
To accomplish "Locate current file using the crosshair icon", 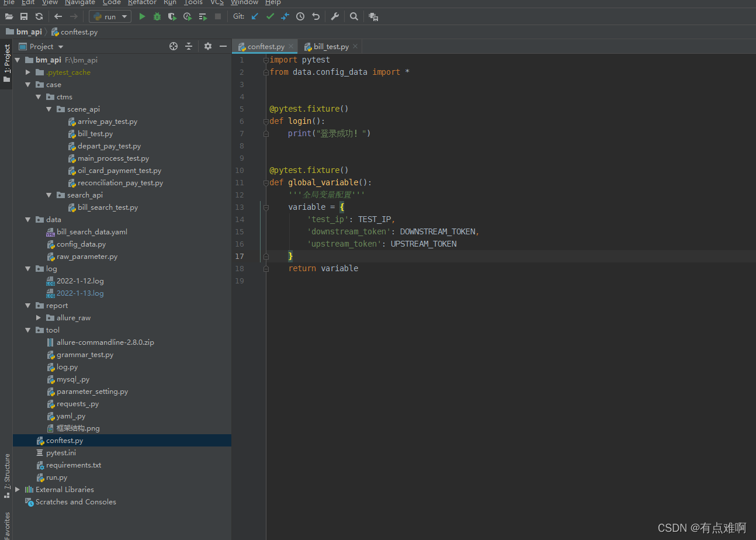I will (x=173, y=46).
